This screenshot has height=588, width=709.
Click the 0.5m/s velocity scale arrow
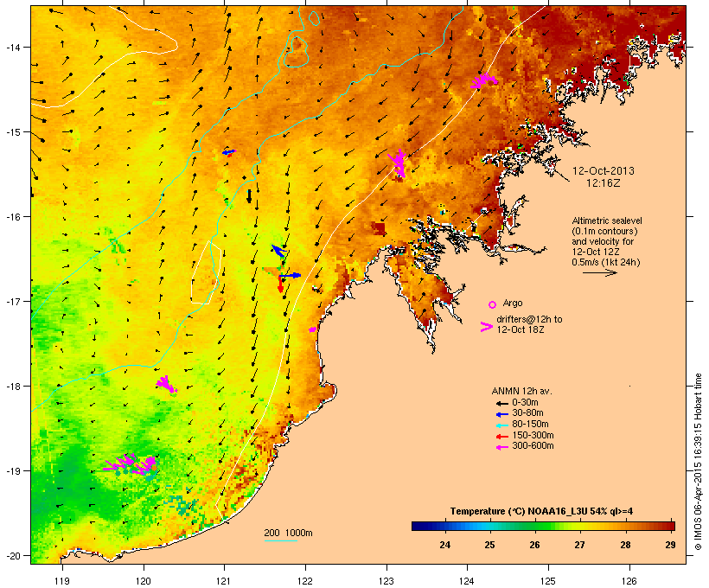click(x=599, y=272)
